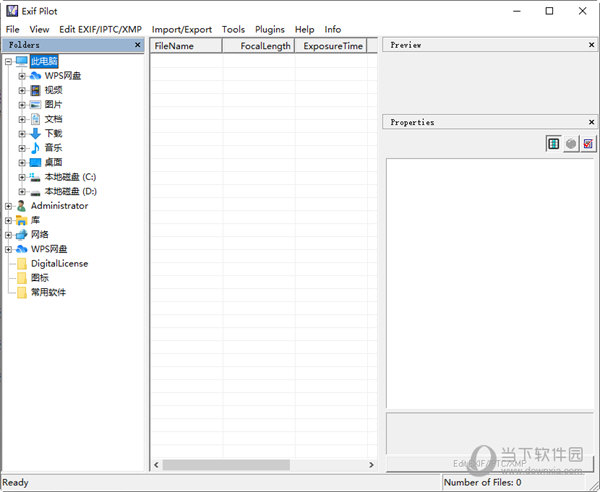
Task: Click the 视频 film strip icon
Action: pos(35,90)
